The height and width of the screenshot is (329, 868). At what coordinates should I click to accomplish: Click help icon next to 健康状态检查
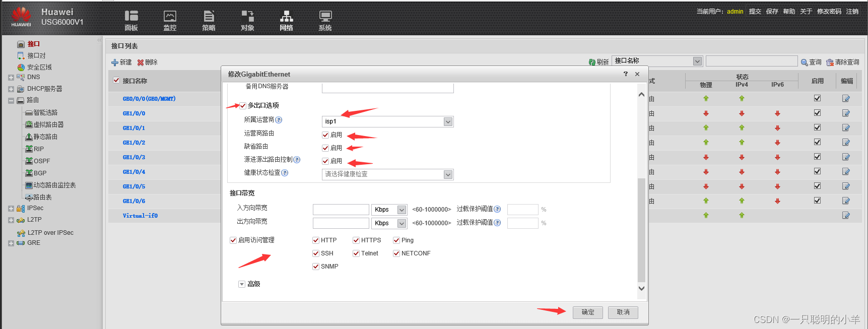pyautogui.click(x=285, y=173)
